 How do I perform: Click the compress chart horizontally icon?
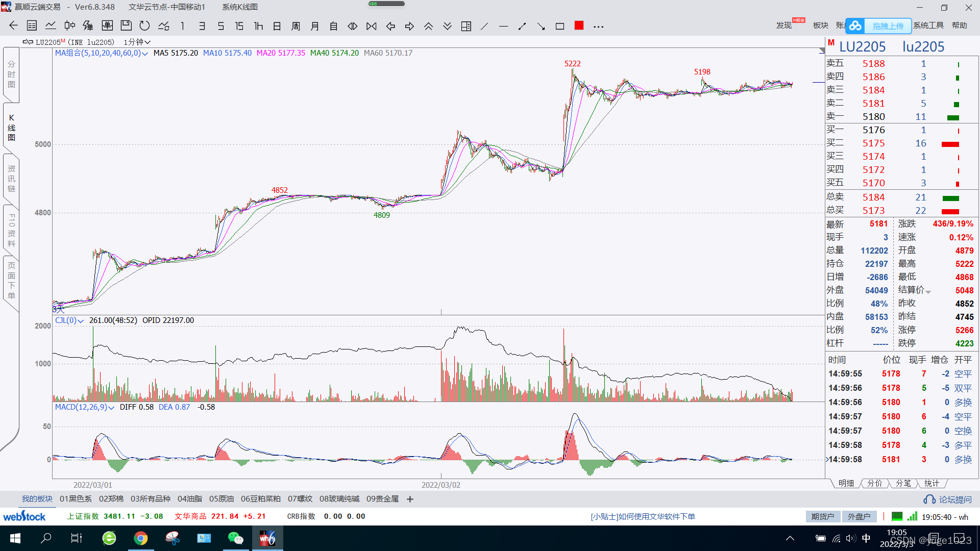(x=372, y=26)
